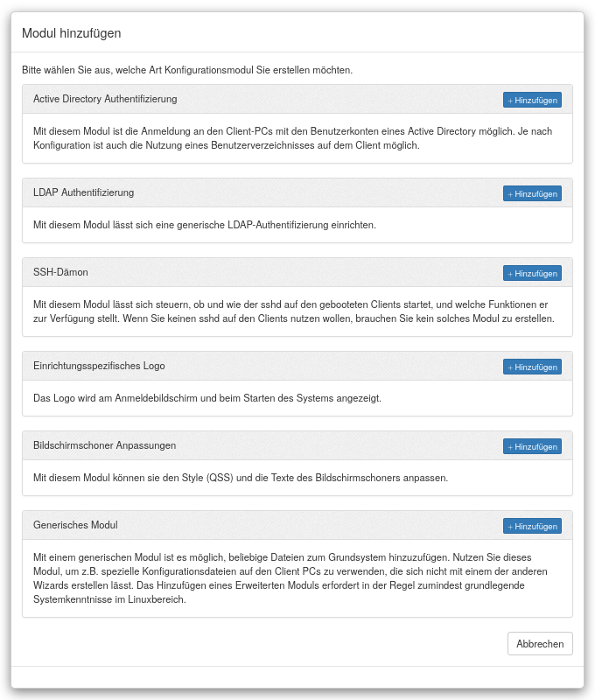Viewport: 595px width, 700px height.
Task: Click the Bildschirmschoner Style (QSS) description
Action: coord(241,478)
